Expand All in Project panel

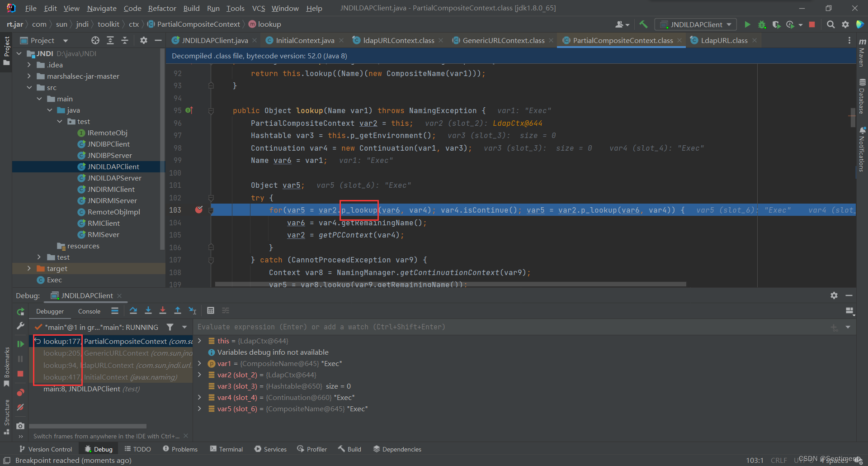[110, 40]
